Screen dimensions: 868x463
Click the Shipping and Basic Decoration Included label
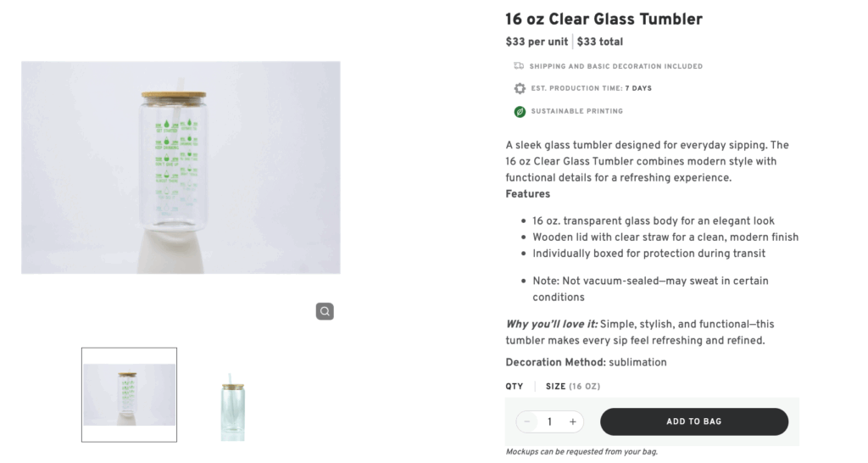point(615,66)
